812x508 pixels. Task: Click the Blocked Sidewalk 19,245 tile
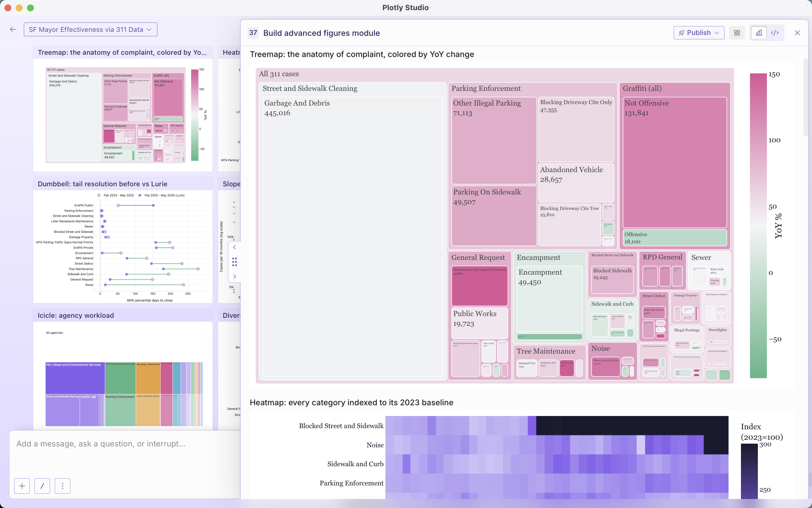tap(612, 279)
